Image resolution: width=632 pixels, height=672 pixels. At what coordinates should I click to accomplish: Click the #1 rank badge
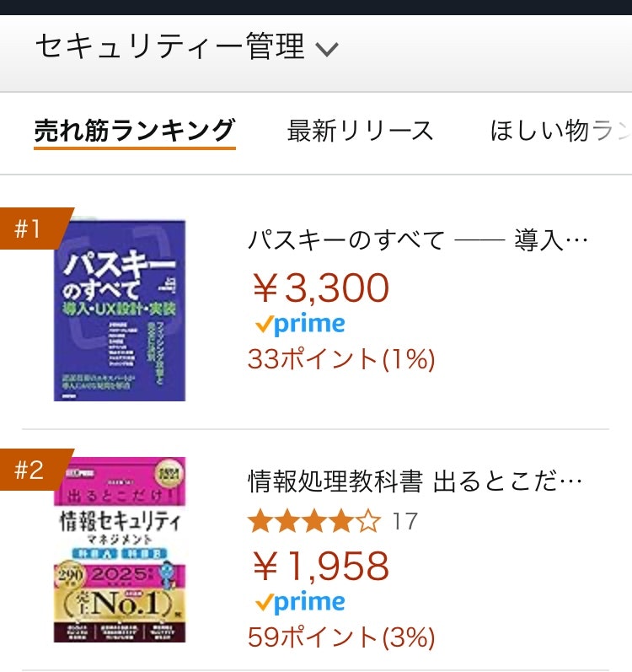pyautogui.click(x=35, y=228)
